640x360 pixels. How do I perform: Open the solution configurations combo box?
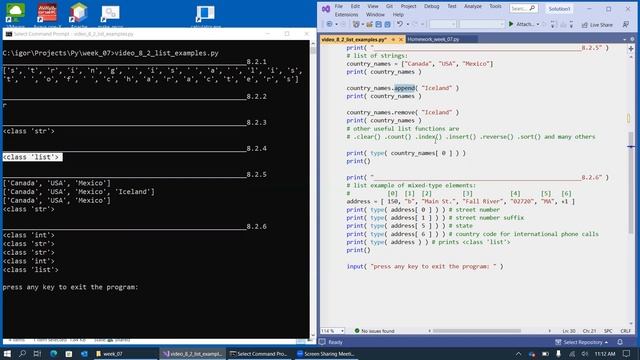[443, 24]
